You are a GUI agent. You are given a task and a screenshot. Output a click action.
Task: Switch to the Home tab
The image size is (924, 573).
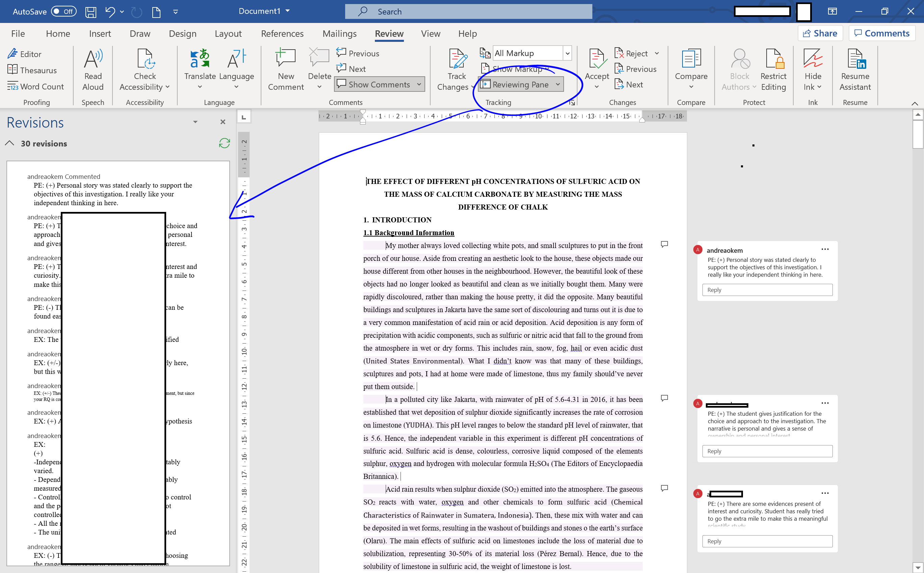pyautogui.click(x=58, y=34)
